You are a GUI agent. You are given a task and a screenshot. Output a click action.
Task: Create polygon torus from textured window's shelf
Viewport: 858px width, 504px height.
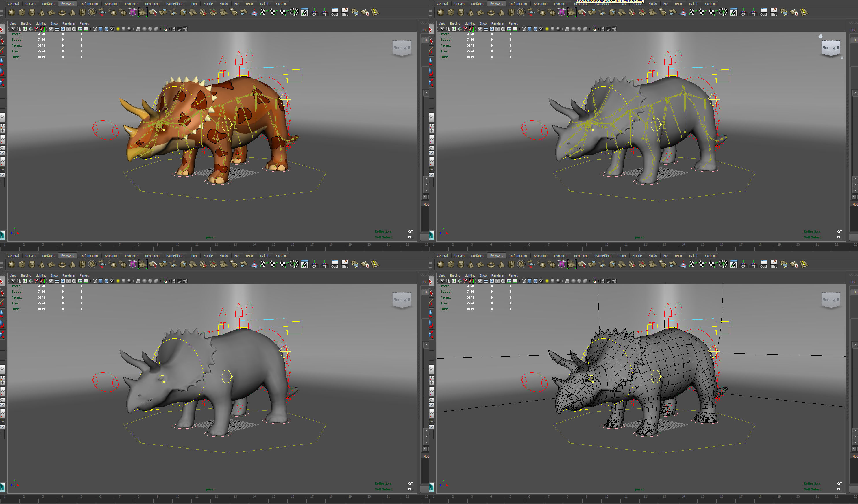pos(62,13)
